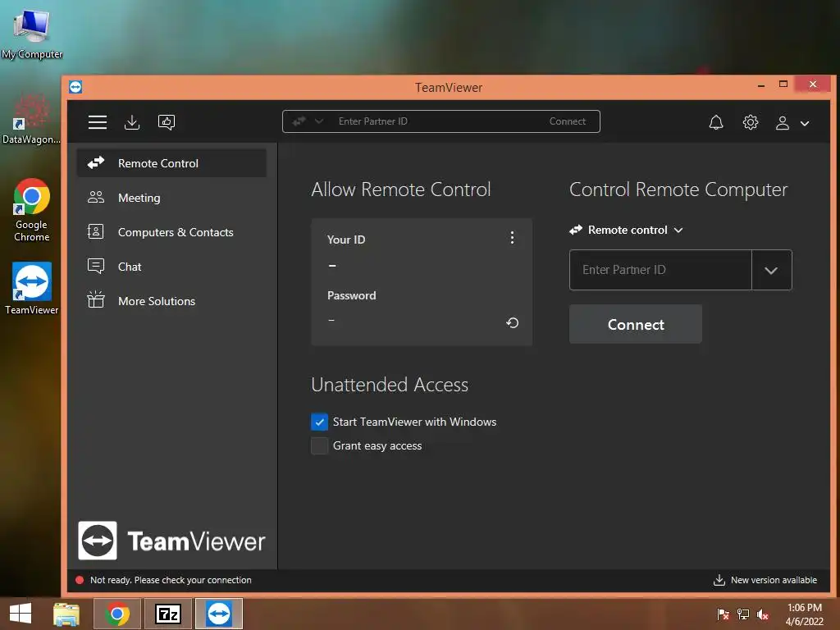Open network status tray icon

743,614
